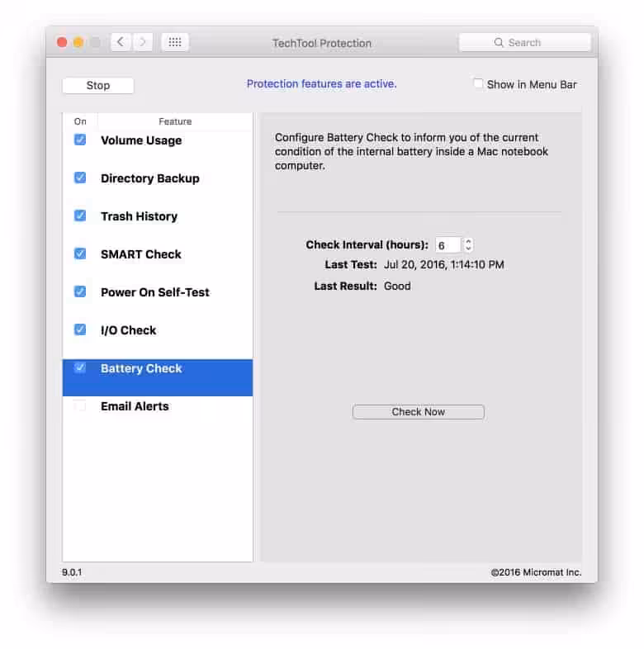Screen dimensions: 644x649
Task: Decrease check interval with stepper down arrow
Action: 468,249
